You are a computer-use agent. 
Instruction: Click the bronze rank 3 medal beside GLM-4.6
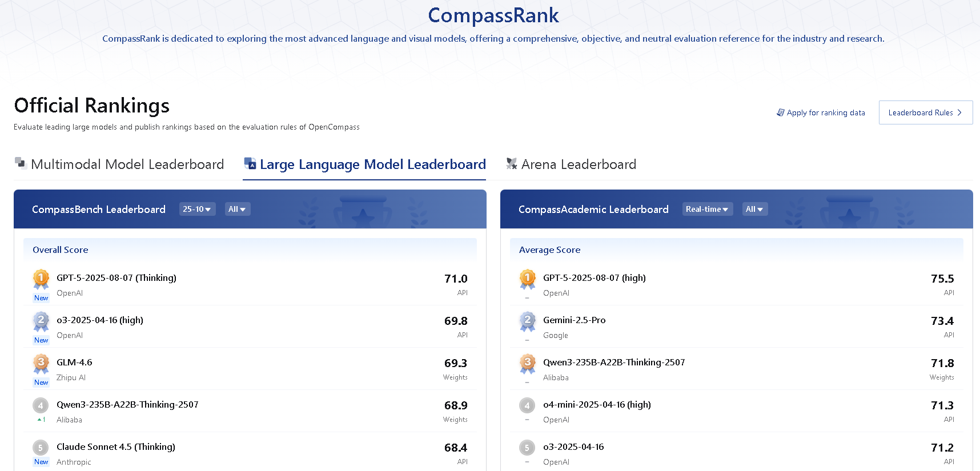[x=41, y=364]
